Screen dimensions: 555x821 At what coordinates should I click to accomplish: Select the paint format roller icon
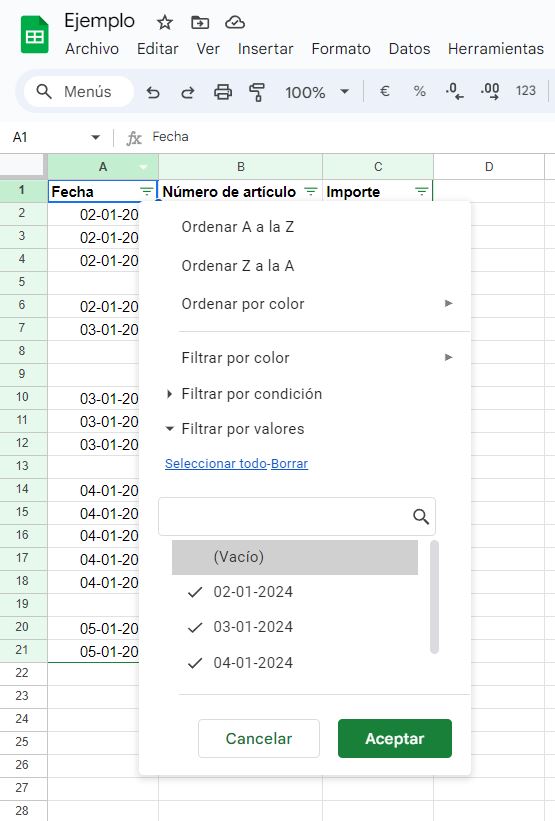pyautogui.click(x=257, y=92)
